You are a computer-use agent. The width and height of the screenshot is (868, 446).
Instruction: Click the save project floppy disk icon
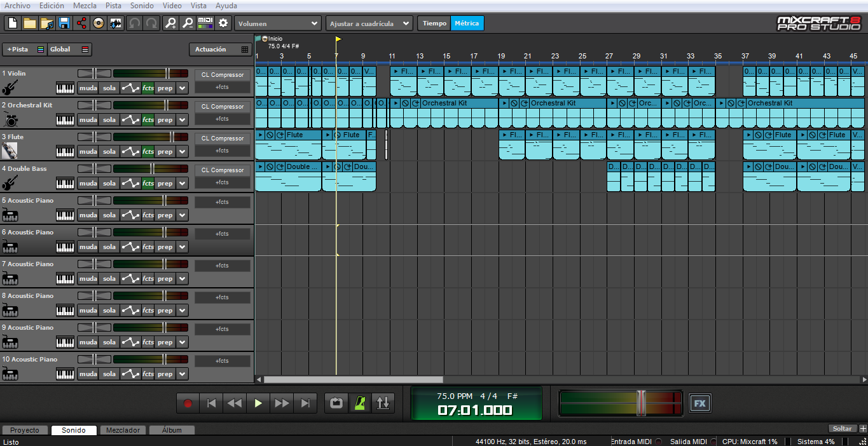click(64, 24)
